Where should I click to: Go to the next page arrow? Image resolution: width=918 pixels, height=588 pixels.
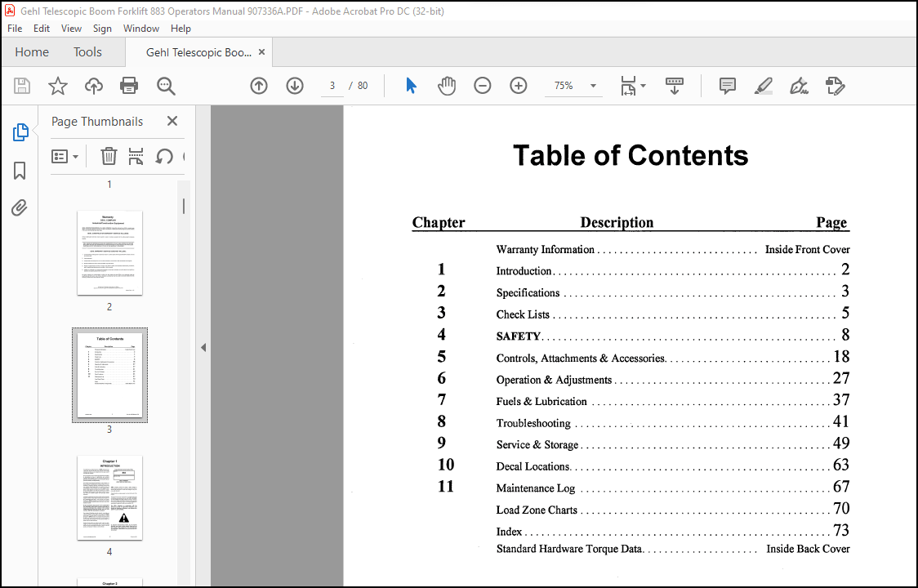pyautogui.click(x=295, y=86)
